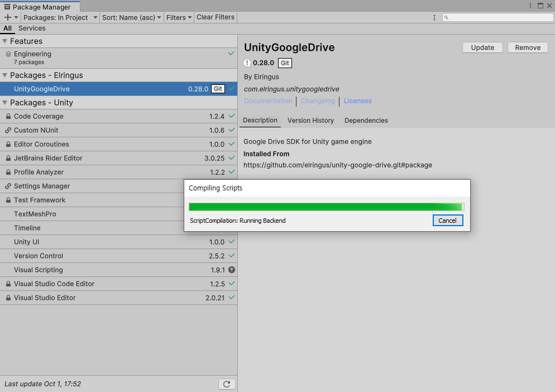Click the Git tag in details header
This screenshot has height=392, width=555.
285,63
